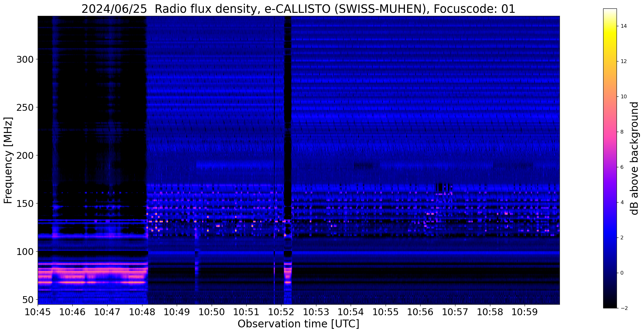644x333 pixels.
Task: Click the 10:52 time tick label
Action: (x=281, y=312)
